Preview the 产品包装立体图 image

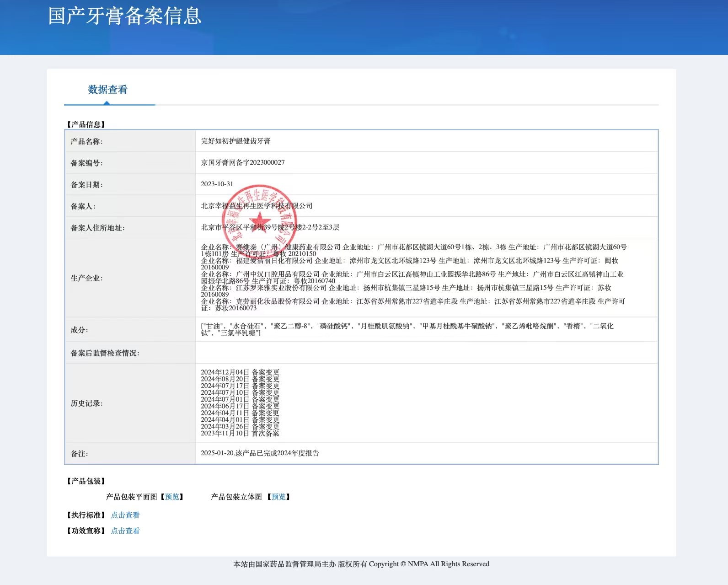tap(278, 497)
